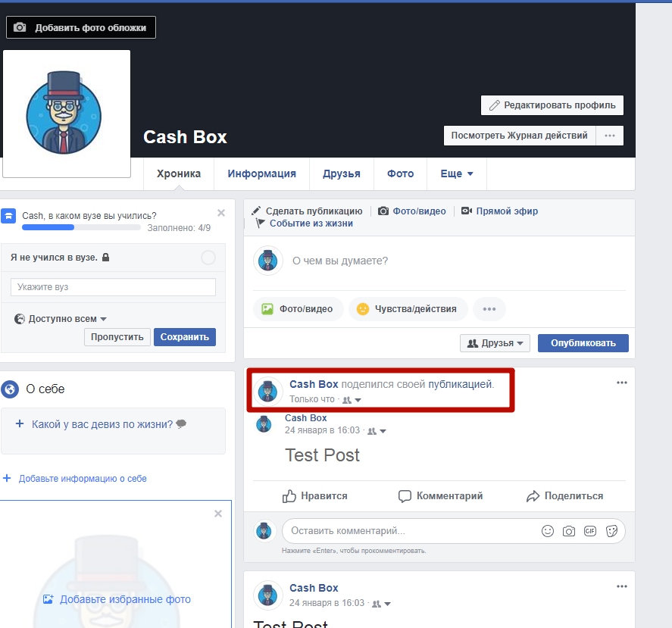
Task: Click the globe icon next to О себе
Action: point(10,389)
